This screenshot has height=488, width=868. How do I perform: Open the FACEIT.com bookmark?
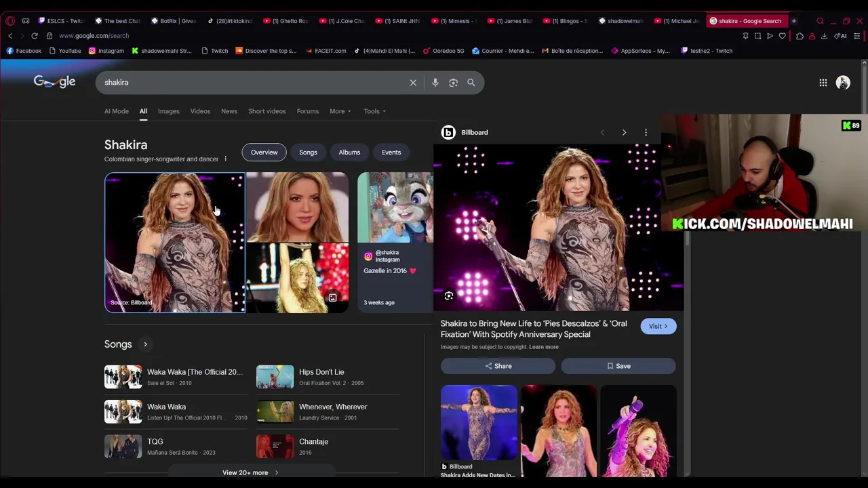(325, 51)
